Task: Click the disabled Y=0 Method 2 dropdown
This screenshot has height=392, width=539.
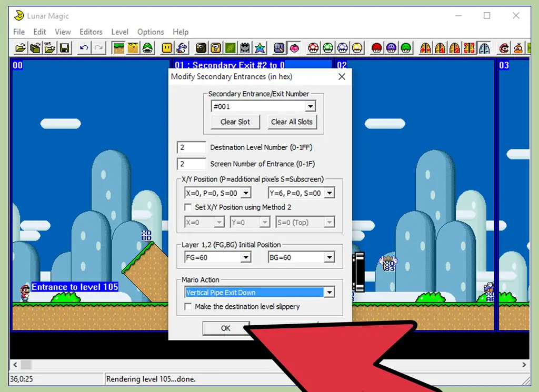Action: 250,222
